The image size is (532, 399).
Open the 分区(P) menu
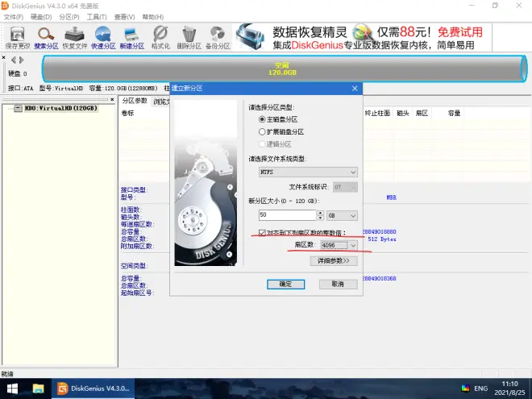(x=69, y=17)
